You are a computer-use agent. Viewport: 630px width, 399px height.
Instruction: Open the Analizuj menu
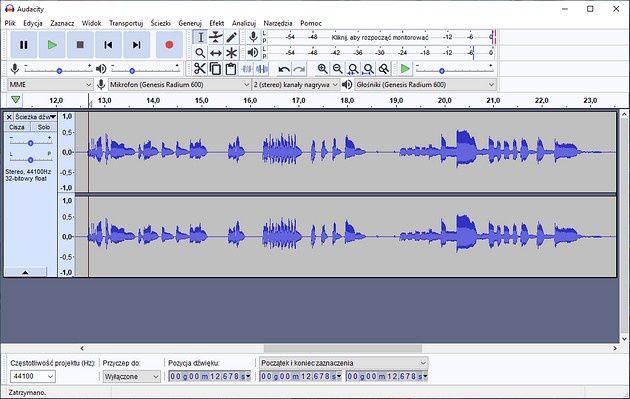coord(244,23)
